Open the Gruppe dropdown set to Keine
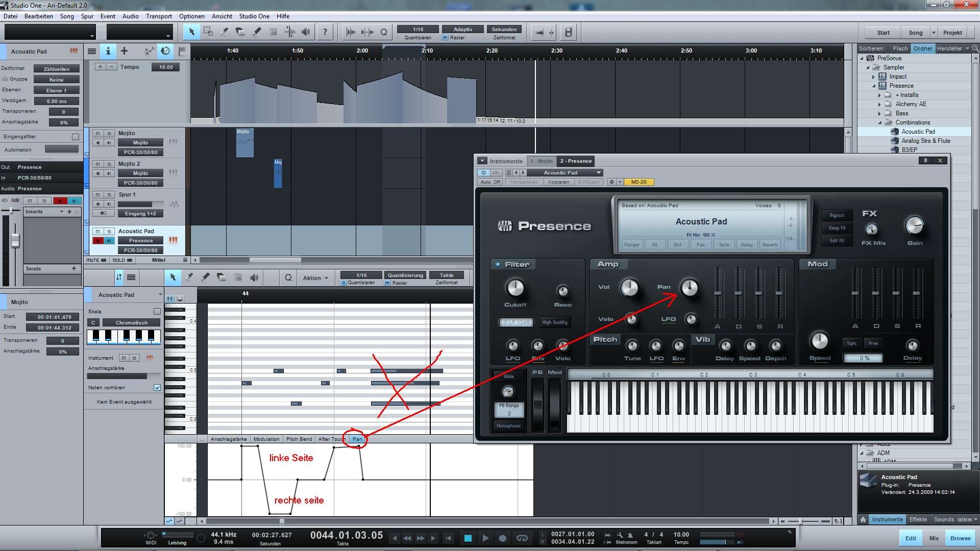Image resolution: width=980 pixels, height=551 pixels. [x=56, y=80]
